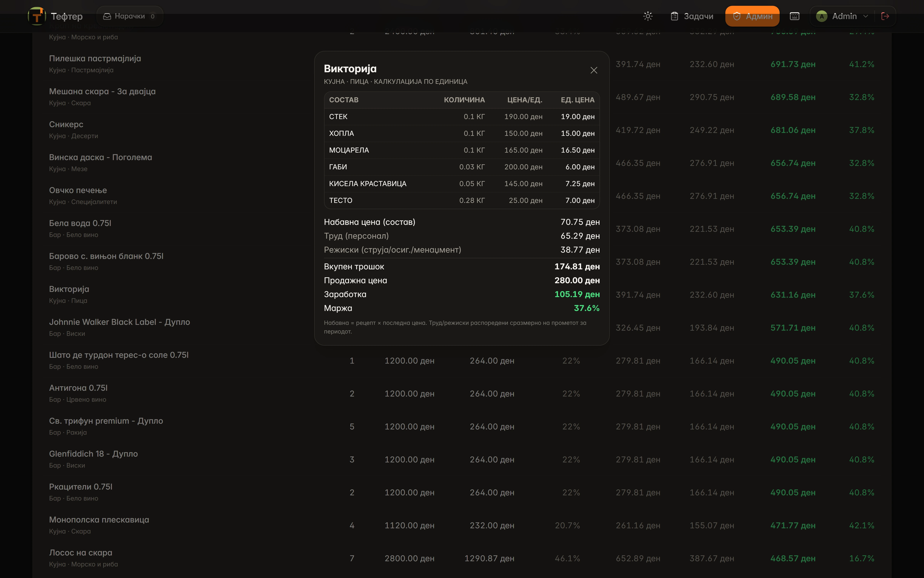Image resolution: width=924 pixels, height=578 pixels.
Task: Click the Маржа 37.6% value in dialog
Action: pos(587,308)
